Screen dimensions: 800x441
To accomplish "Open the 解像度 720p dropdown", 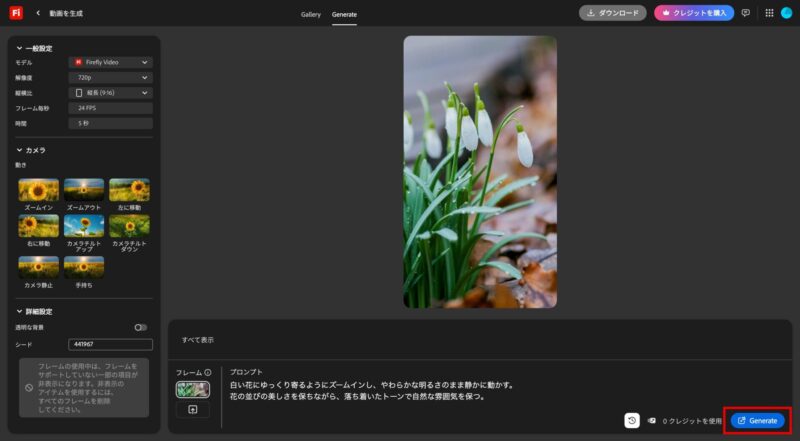I will (110, 77).
